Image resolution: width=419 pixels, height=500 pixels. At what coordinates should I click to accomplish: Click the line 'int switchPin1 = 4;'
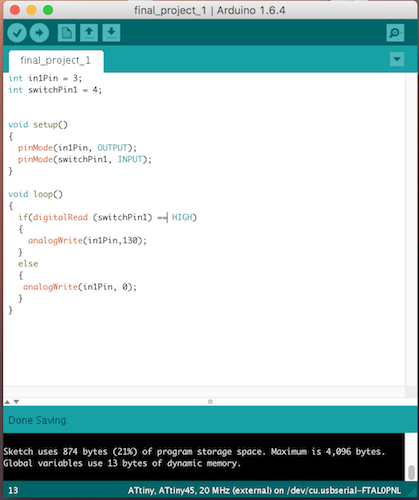[55, 90]
